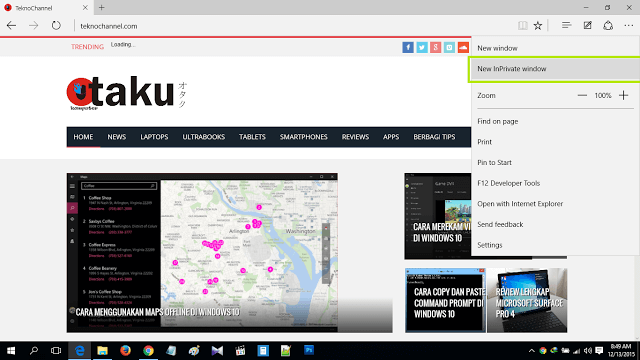Increase zoom with the plus button

[x=623, y=96]
